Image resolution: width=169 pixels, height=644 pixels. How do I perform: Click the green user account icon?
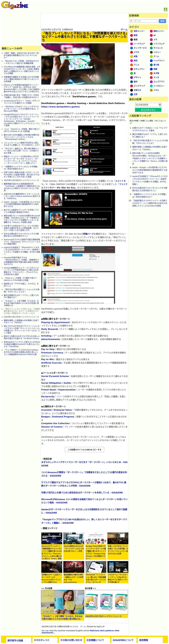(x=165, y=9)
